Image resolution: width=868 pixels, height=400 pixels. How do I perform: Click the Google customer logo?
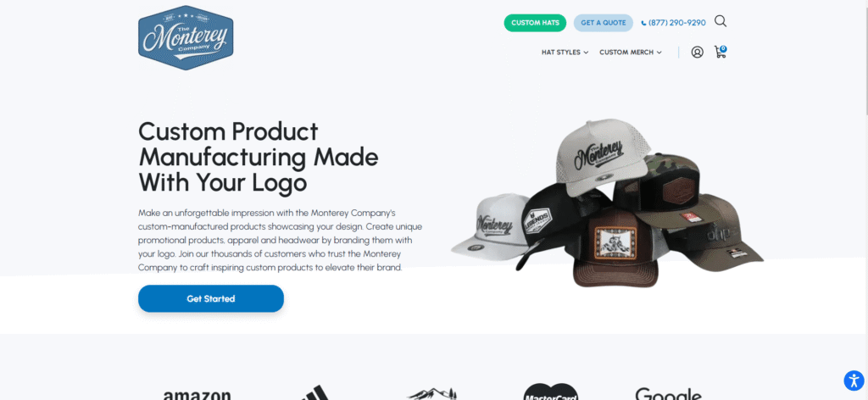click(669, 393)
